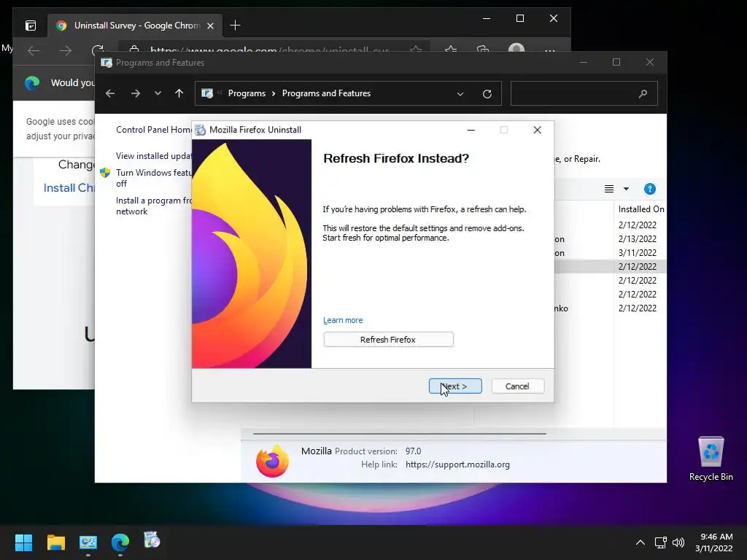This screenshot has width=747, height=560.
Task: Open the clock showing 9:46 AM
Action: [713, 542]
